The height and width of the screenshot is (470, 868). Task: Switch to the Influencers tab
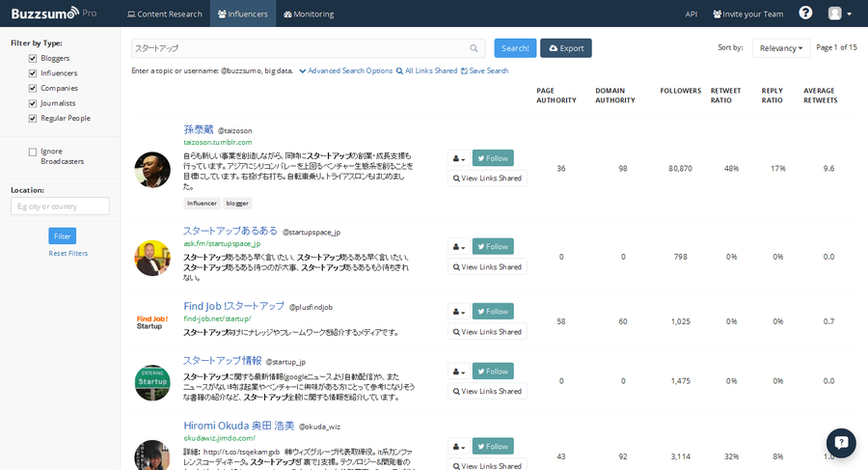point(242,14)
